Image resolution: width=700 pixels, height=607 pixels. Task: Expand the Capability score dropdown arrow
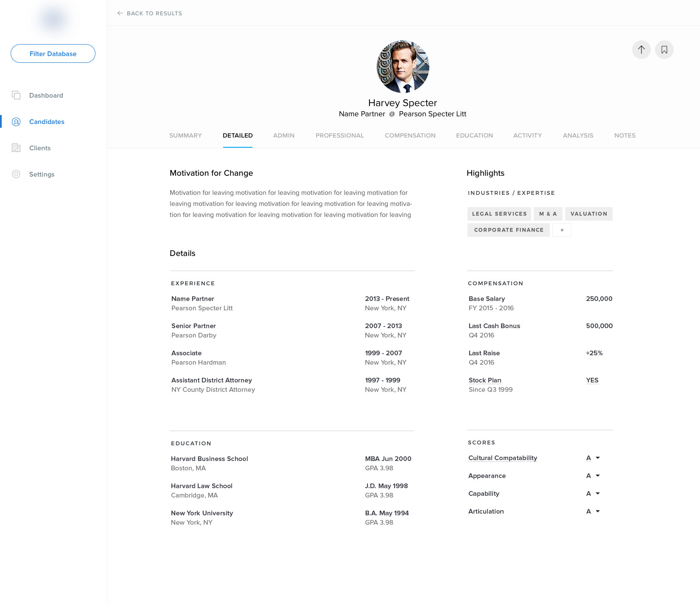pos(598,494)
